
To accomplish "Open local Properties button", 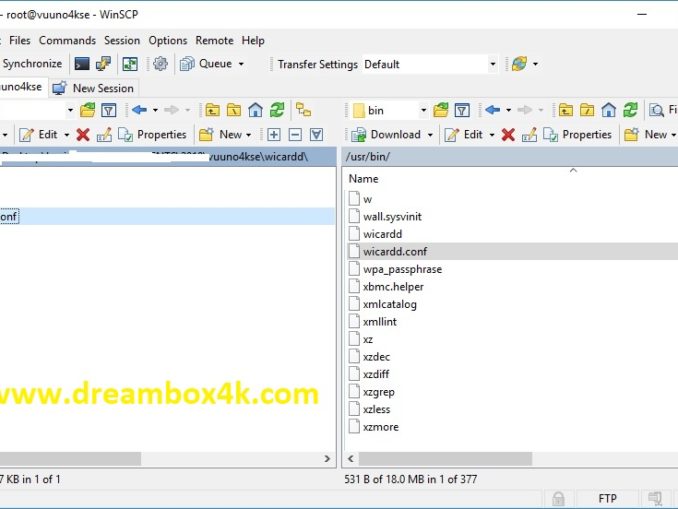I will 153,134.
